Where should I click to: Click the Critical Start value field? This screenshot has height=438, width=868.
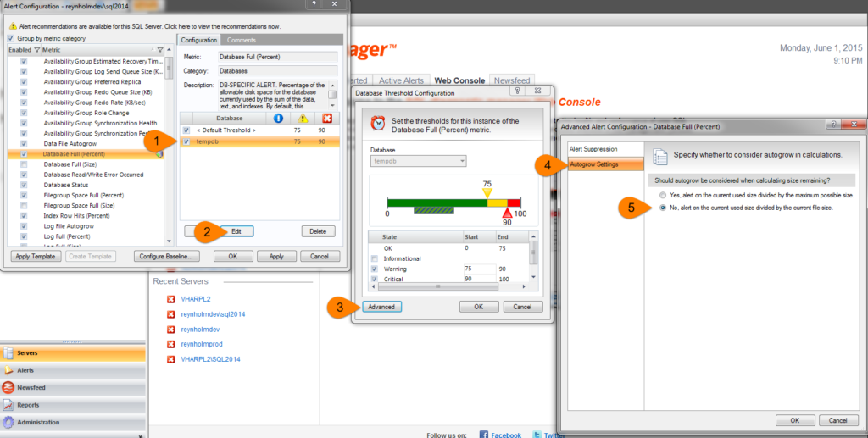pos(480,279)
